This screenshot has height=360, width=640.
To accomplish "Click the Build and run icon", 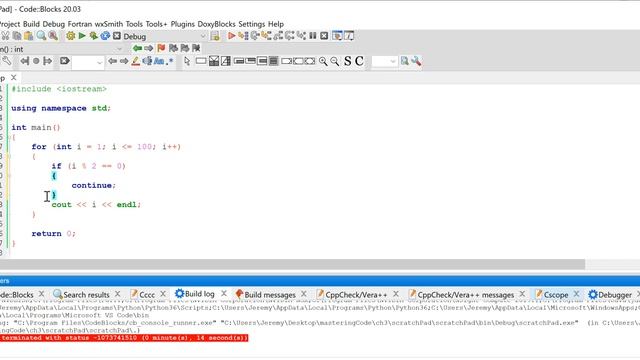I will click(x=93, y=36).
